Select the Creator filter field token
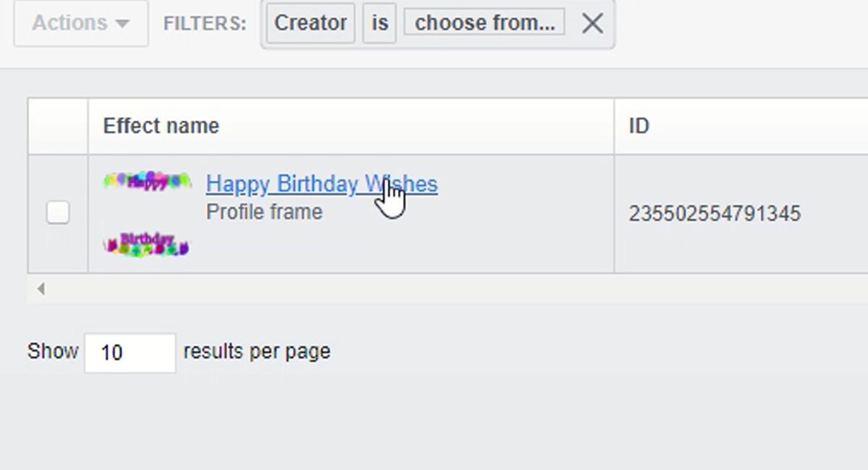This screenshot has width=868, height=470. tap(310, 23)
